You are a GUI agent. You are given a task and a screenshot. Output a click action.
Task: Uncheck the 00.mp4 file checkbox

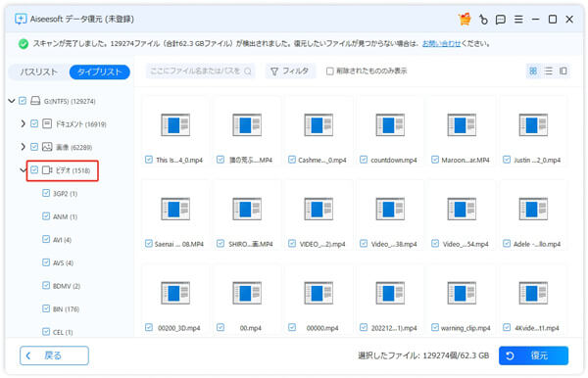(220, 328)
